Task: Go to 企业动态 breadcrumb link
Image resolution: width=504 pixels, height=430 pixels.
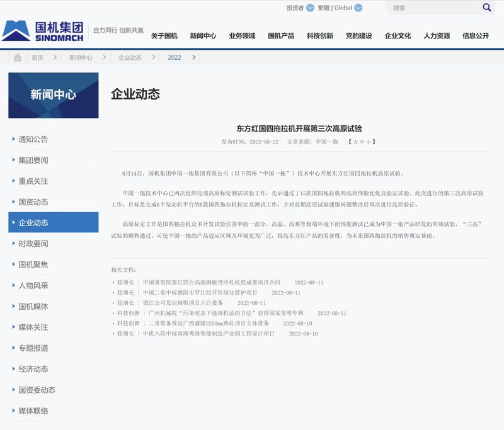Action: [x=130, y=57]
